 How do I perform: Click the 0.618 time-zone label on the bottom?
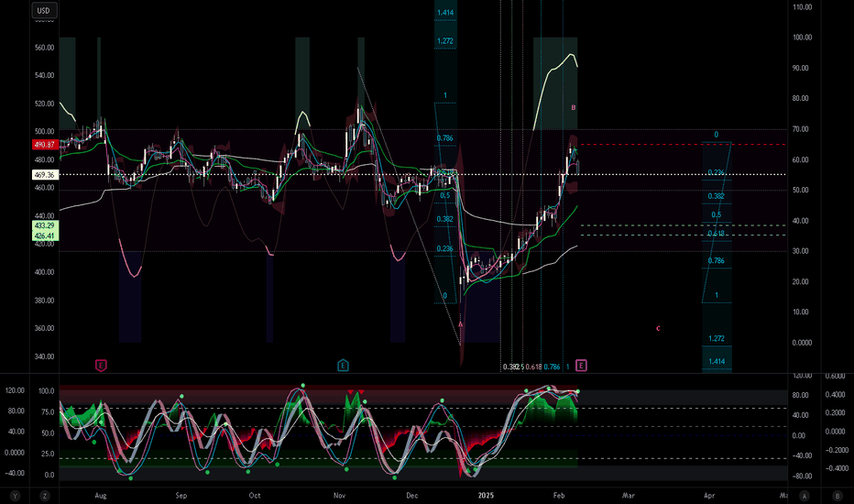coord(533,367)
